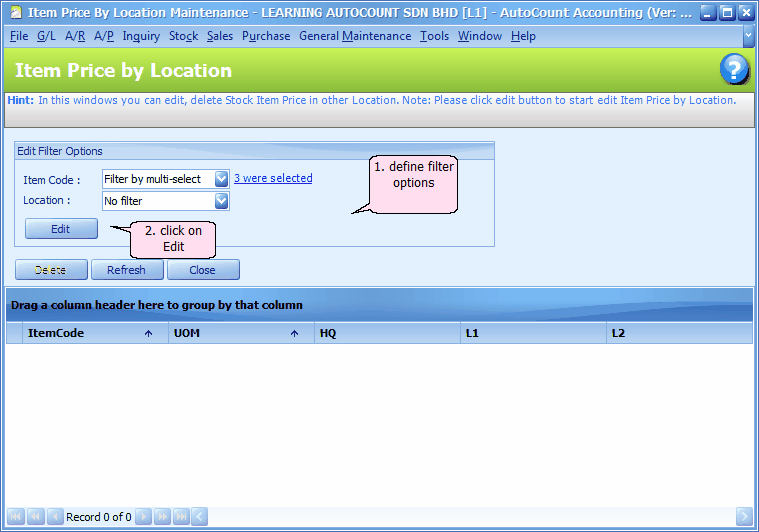Go to previous record in navigator
The image size is (759, 532).
[x=54, y=517]
